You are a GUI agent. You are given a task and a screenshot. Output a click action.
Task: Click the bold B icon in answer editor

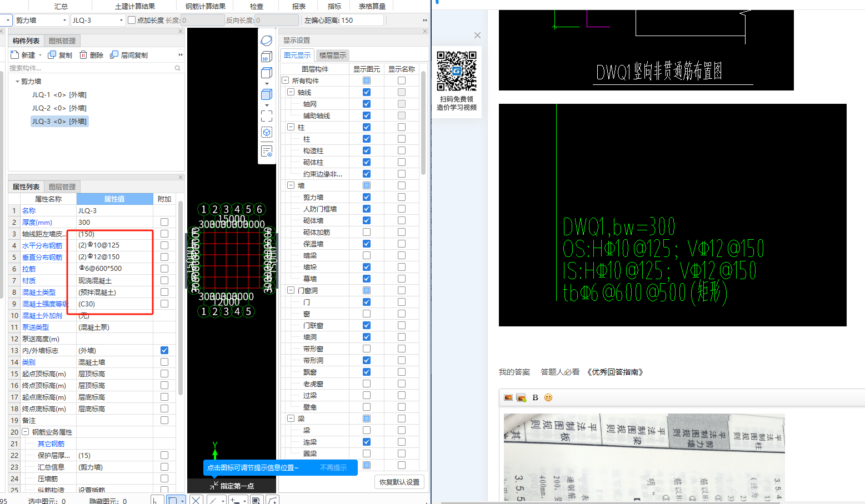(x=536, y=397)
